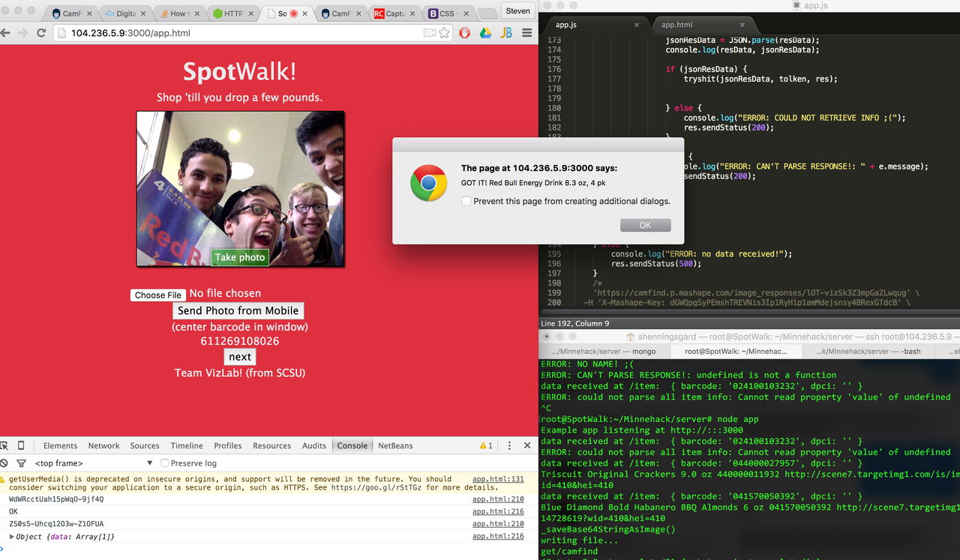Click the SpotWalk! page heading

click(x=240, y=71)
